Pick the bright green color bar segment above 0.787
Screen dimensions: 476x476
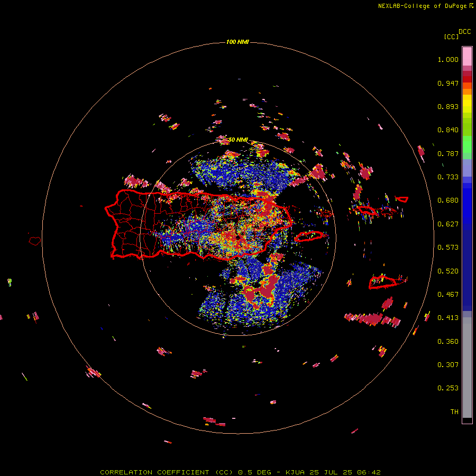coord(467,144)
